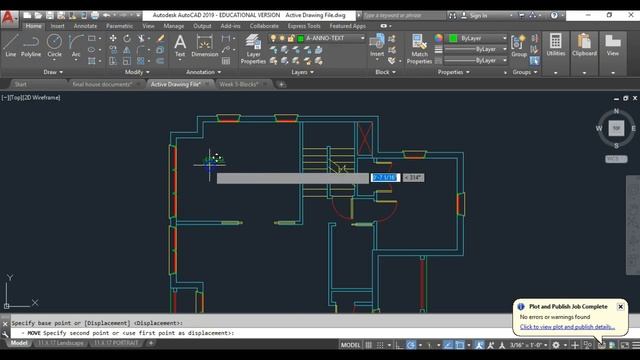Click Sign In button
Viewport: 640px width, 360px height.
[x=478, y=16]
